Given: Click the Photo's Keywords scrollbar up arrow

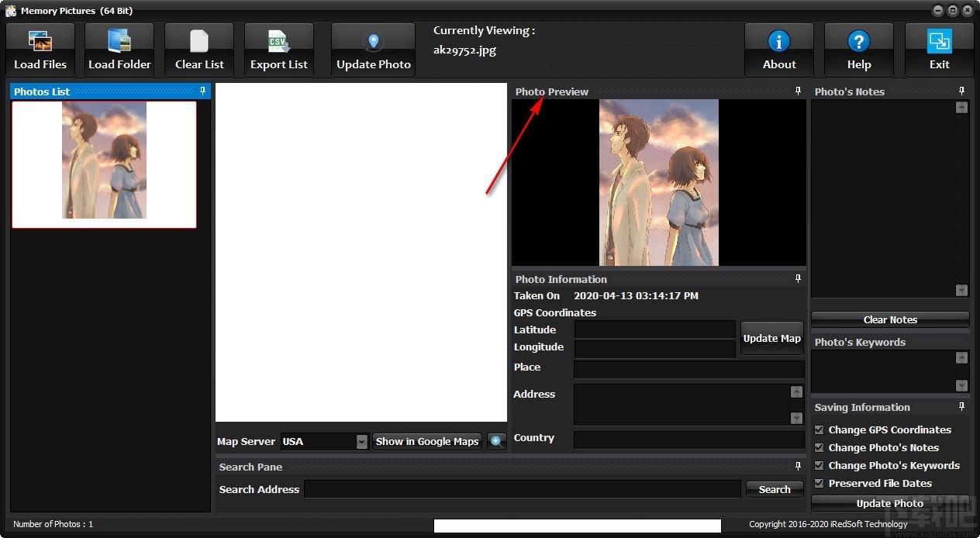Looking at the screenshot, I should point(961,358).
